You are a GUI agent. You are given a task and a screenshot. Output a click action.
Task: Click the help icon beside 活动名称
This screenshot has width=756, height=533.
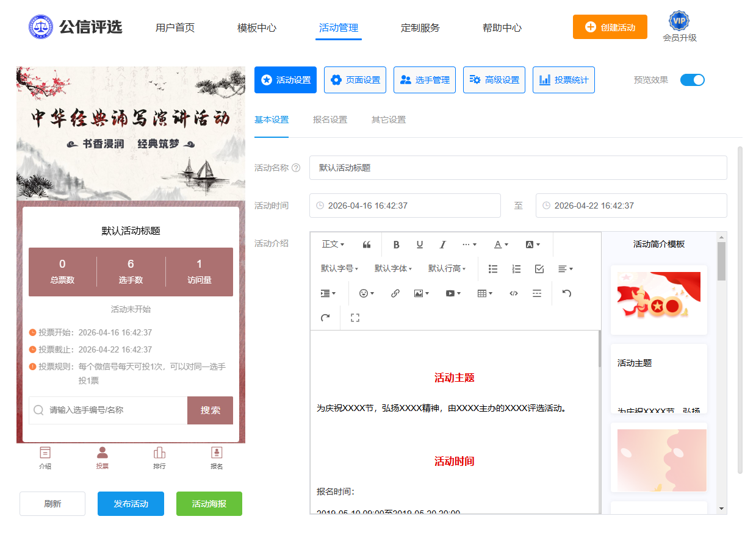click(296, 168)
